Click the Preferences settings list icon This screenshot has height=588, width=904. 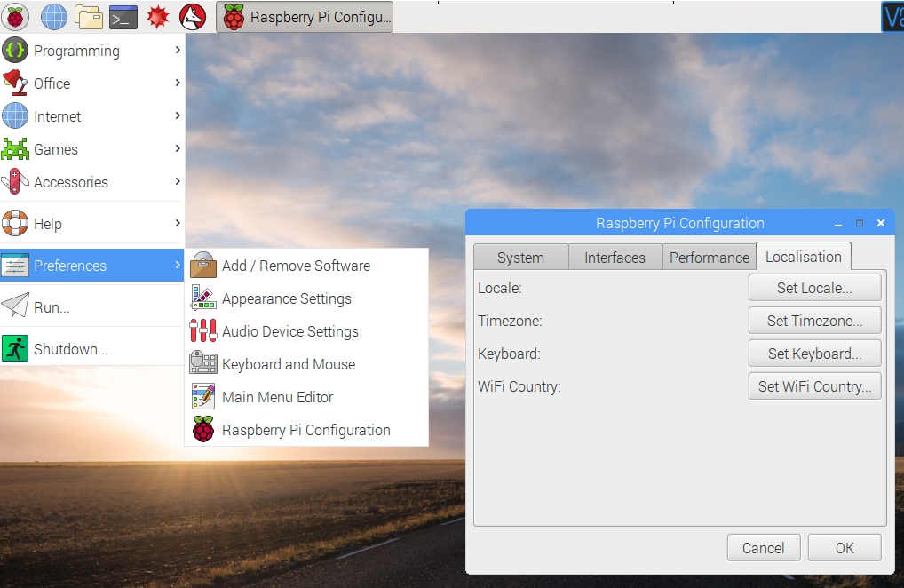point(15,266)
